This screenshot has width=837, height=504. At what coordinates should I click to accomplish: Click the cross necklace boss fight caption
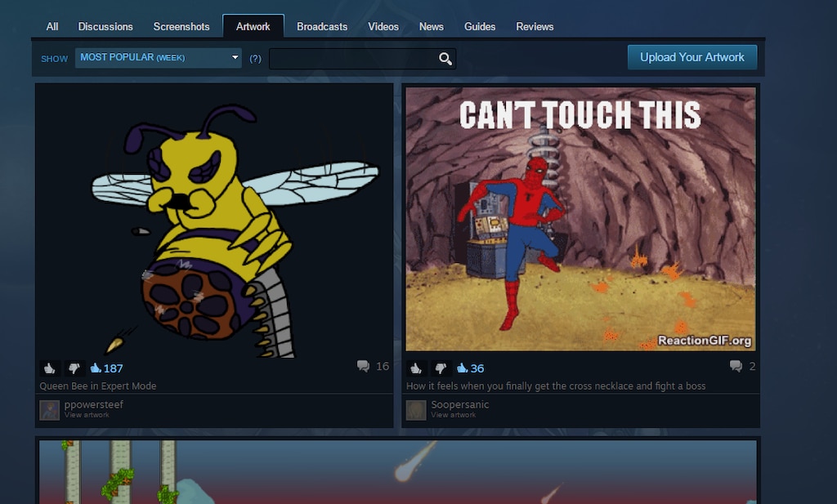pyautogui.click(x=556, y=386)
